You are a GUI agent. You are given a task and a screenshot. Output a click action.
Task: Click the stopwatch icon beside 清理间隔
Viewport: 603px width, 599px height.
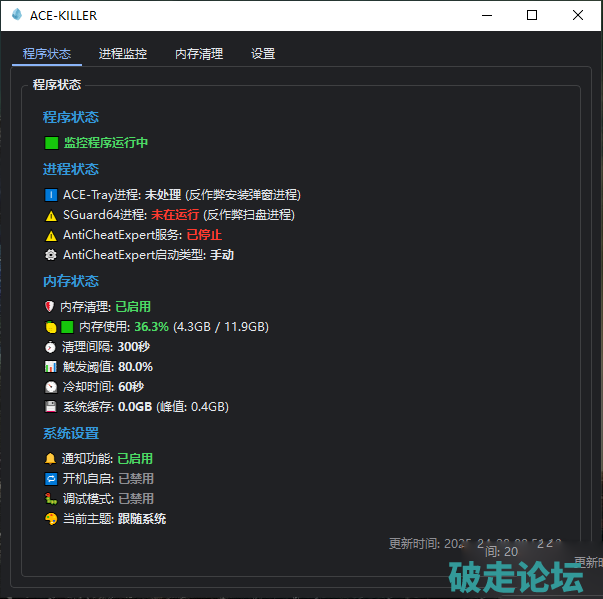click(x=51, y=347)
